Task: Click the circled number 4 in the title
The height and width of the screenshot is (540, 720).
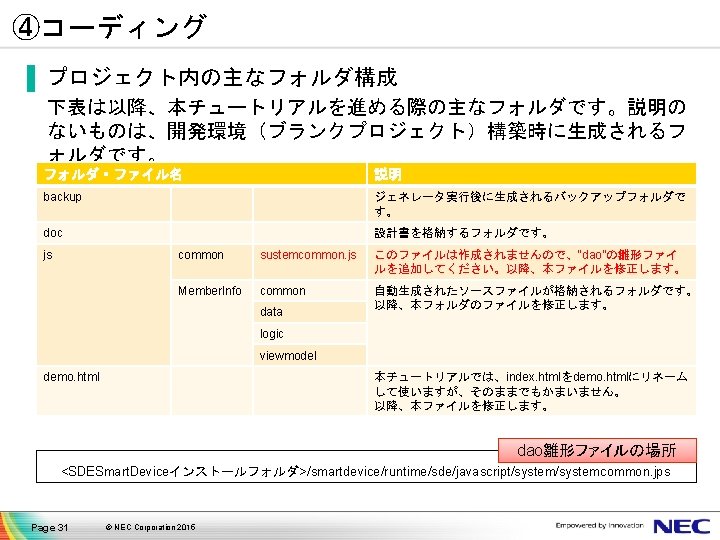Action: point(26,27)
